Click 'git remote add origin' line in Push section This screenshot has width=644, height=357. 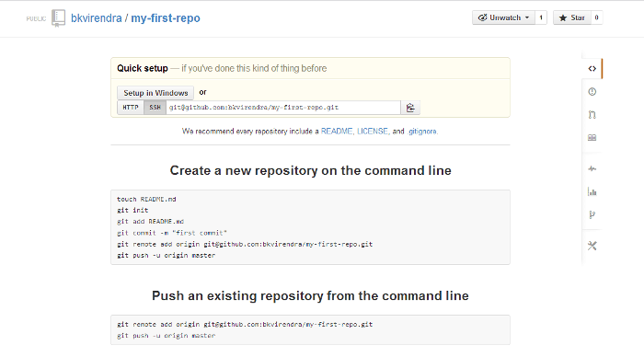coord(245,324)
